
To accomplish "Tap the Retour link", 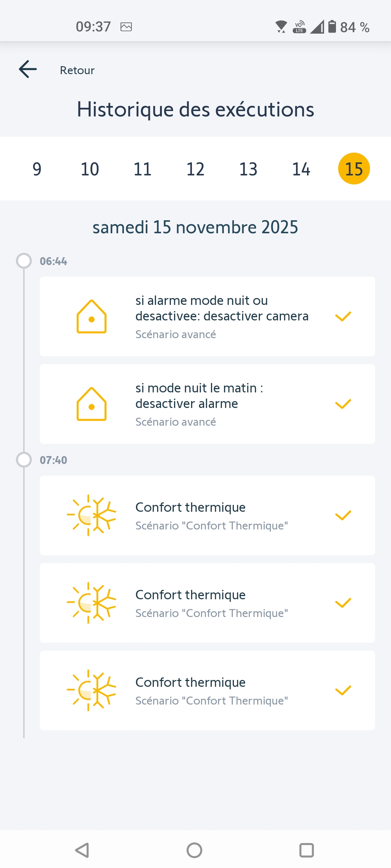I will click(77, 70).
